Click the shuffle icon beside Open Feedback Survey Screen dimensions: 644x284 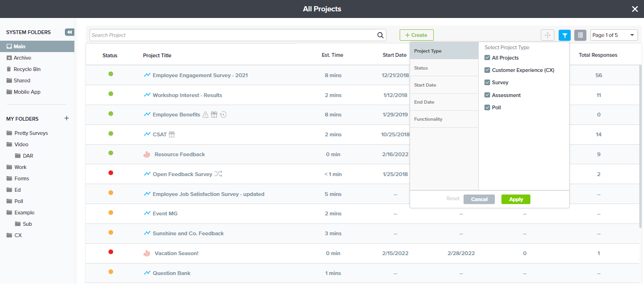click(x=218, y=174)
